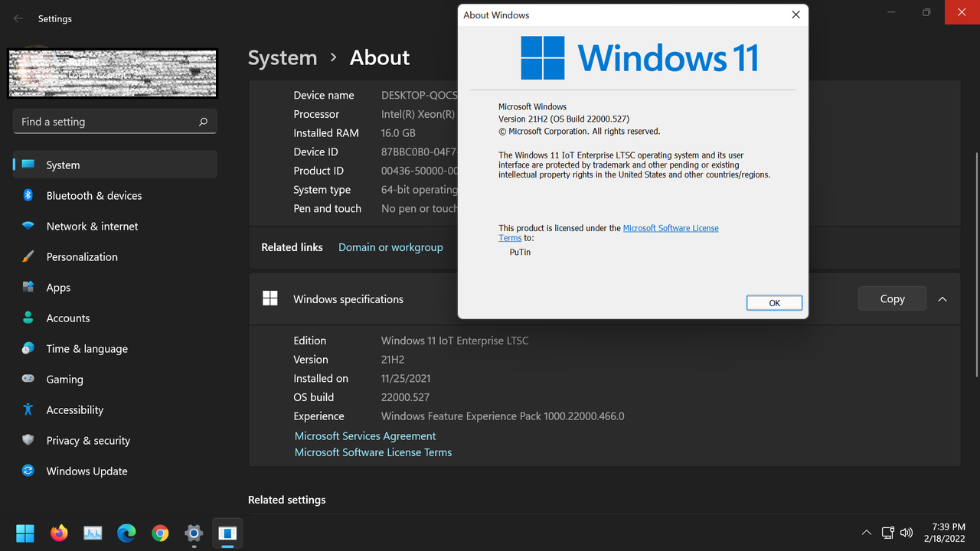Go back using the Settings back arrow

(x=18, y=18)
